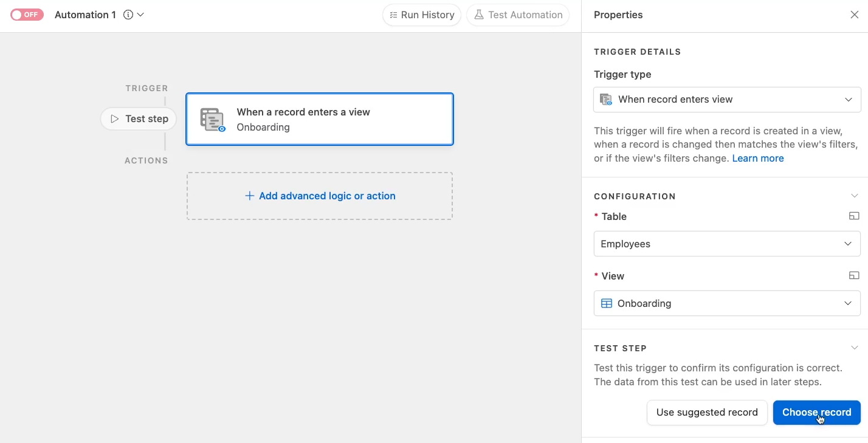Viewport: 868px width, 443px height.
Task: Close the Properties panel
Action: coord(854,15)
